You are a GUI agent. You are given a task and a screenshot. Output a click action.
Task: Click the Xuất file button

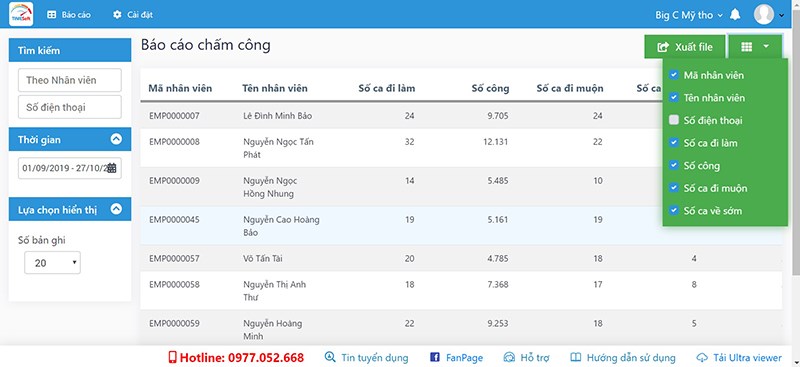click(685, 47)
